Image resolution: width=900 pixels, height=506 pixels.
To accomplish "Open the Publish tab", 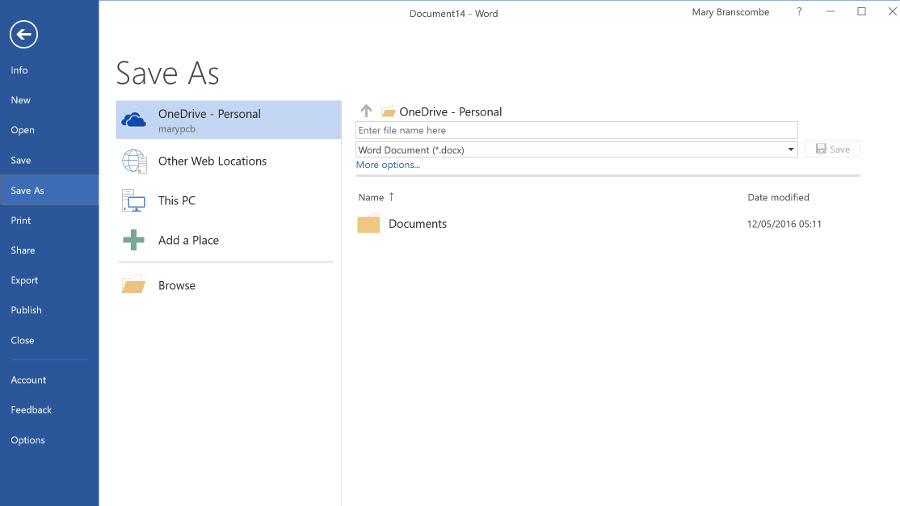I will coord(49,310).
